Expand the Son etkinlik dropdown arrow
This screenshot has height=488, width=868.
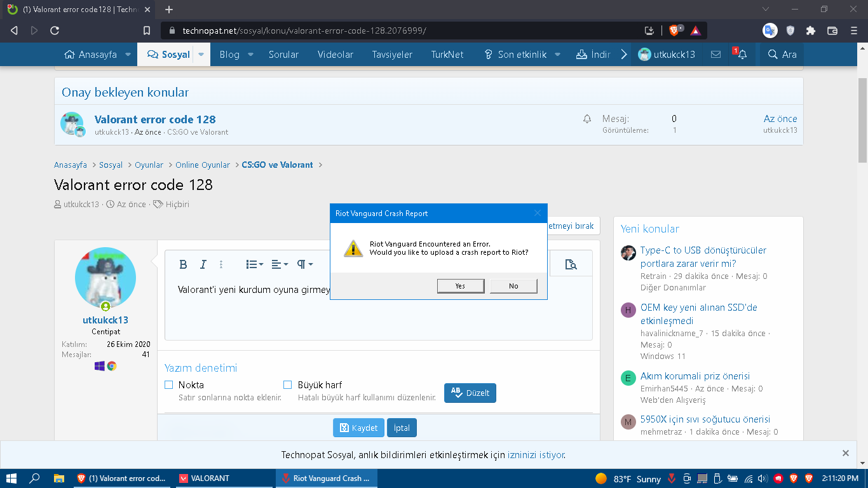[557, 55]
